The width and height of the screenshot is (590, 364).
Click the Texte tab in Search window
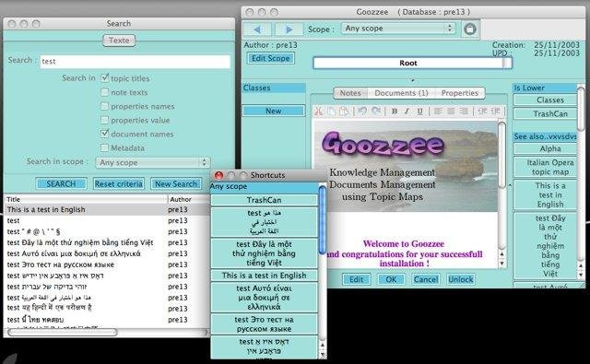pyautogui.click(x=119, y=41)
